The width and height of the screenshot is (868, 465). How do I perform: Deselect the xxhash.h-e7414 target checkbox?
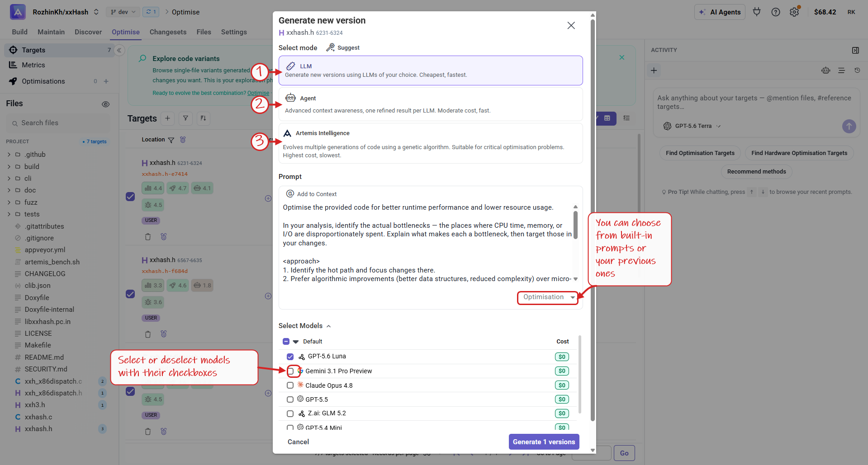pyautogui.click(x=130, y=197)
